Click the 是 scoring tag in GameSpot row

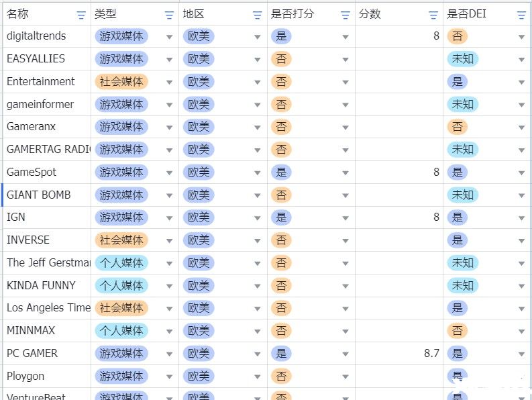tap(281, 172)
